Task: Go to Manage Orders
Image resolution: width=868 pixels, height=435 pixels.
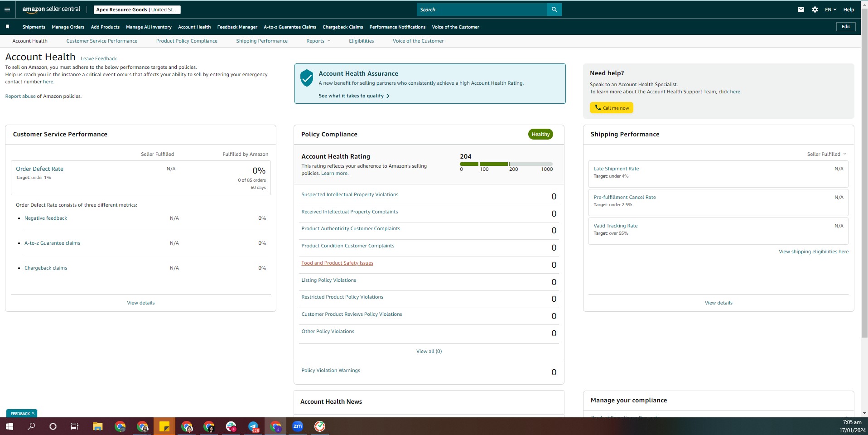Action: (68, 27)
